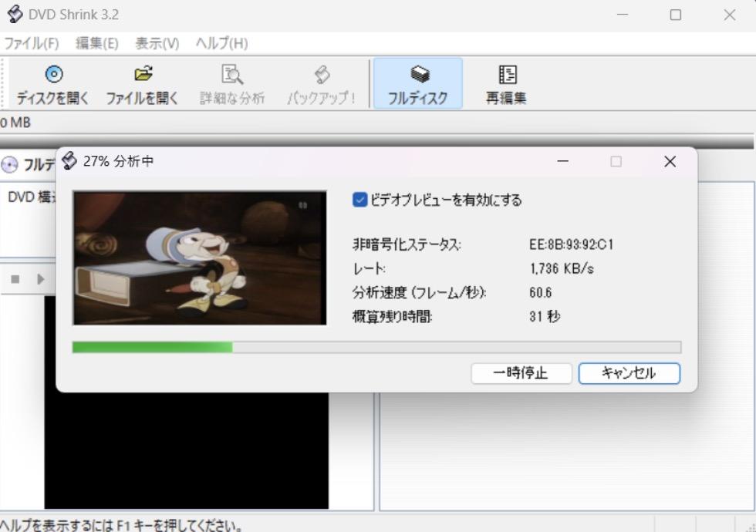Click the バックアップ! toolbar icon
The image size is (756, 532).
pos(322,74)
